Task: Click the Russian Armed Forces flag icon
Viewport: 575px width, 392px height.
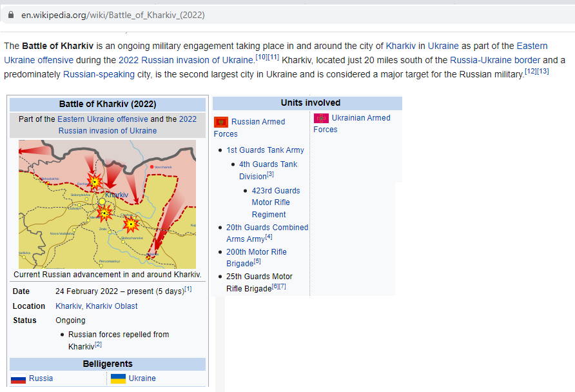Action: (220, 122)
